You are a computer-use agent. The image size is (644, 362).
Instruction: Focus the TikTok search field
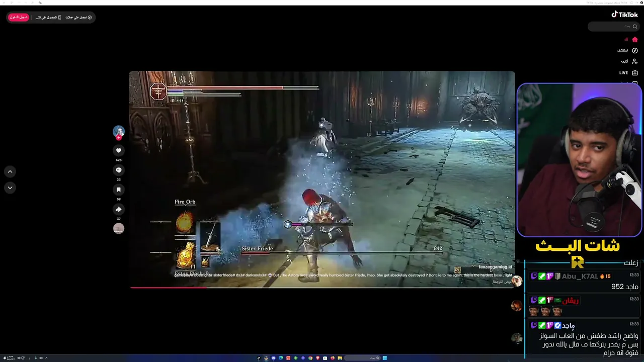pos(613,26)
